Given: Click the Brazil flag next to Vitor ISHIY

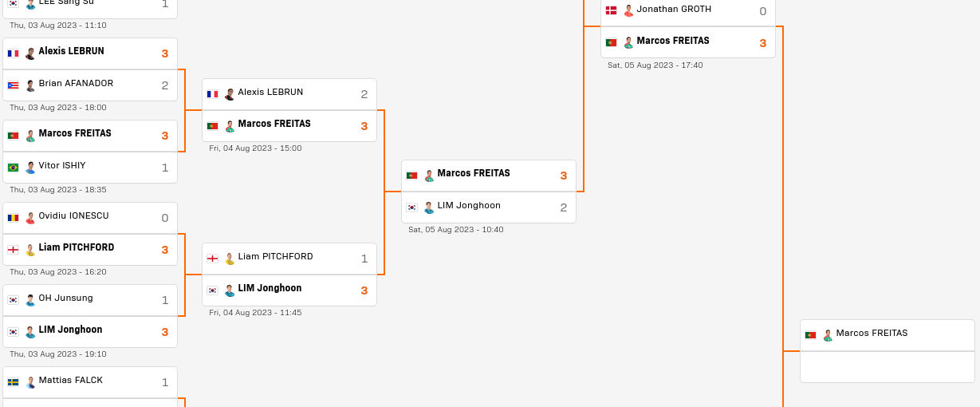Looking at the screenshot, I should coord(13,168).
